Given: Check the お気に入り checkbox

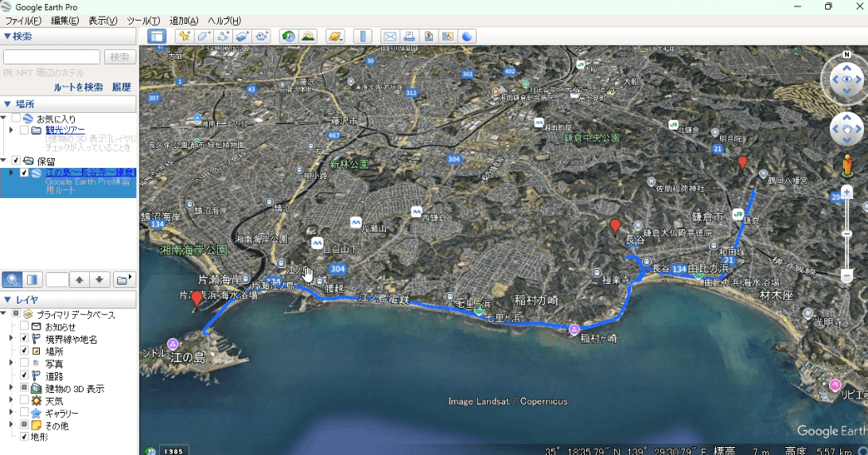Looking at the screenshot, I should (16, 119).
